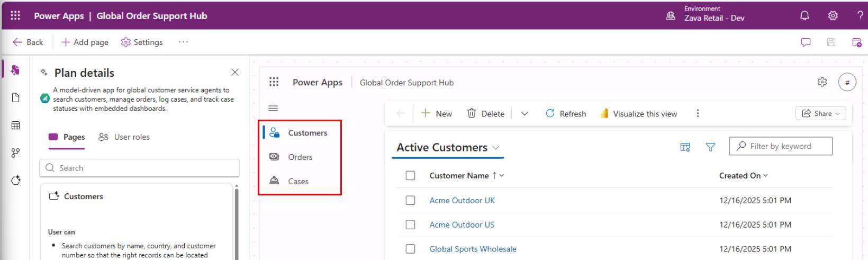The width and height of the screenshot is (868, 260).
Task: Go Back with the arrow button
Action: [x=28, y=42]
